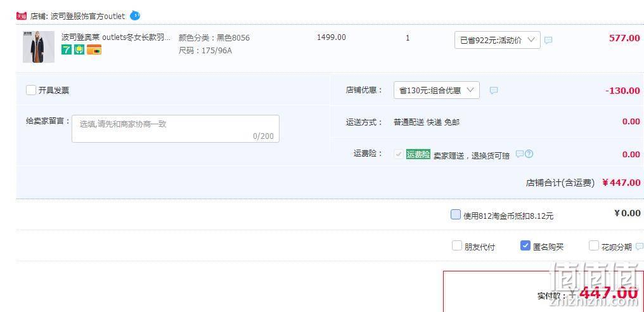Click 普通配送 快递 免邮 shipping text
644x312 pixels.
[427, 122]
